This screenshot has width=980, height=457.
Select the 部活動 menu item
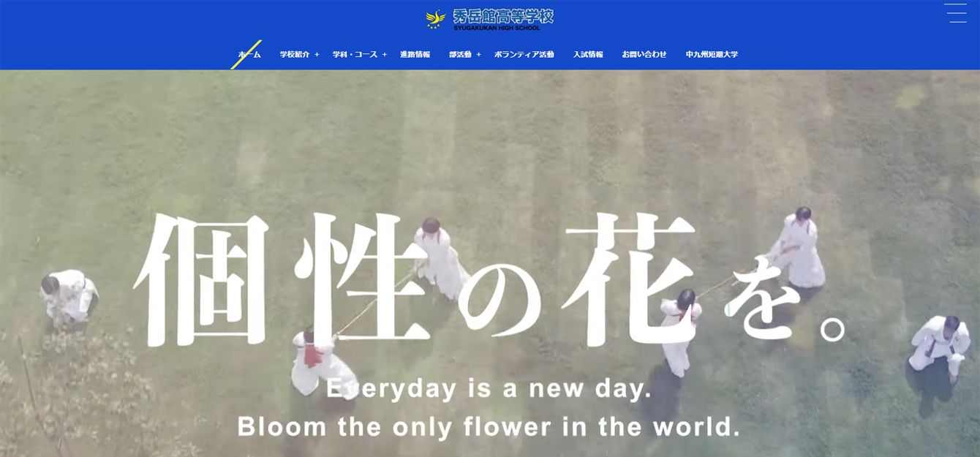(x=460, y=55)
